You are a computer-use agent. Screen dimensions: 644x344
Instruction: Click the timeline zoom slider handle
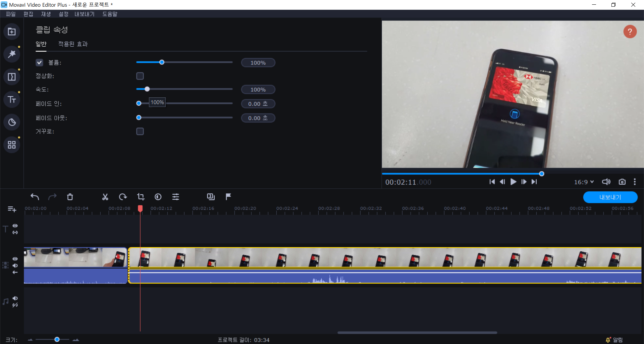point(57,339)
